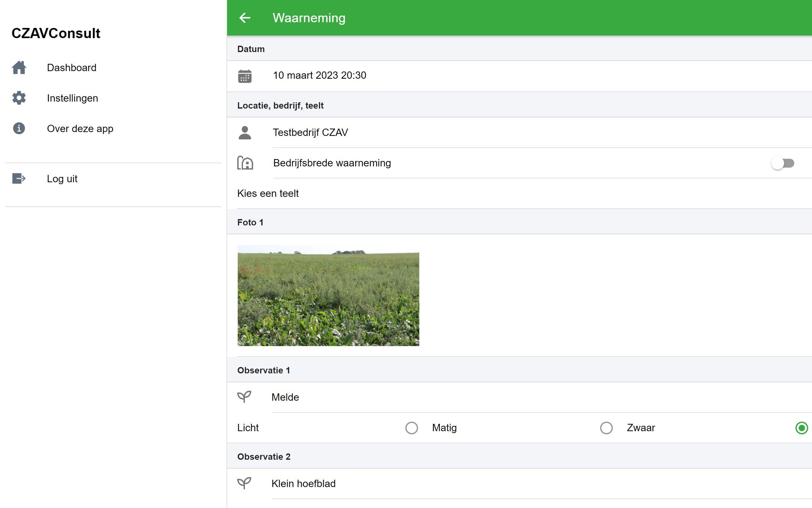Open Over deze app menu item
The height and width of the screenshot is (508, 812).
coord(114,129)
